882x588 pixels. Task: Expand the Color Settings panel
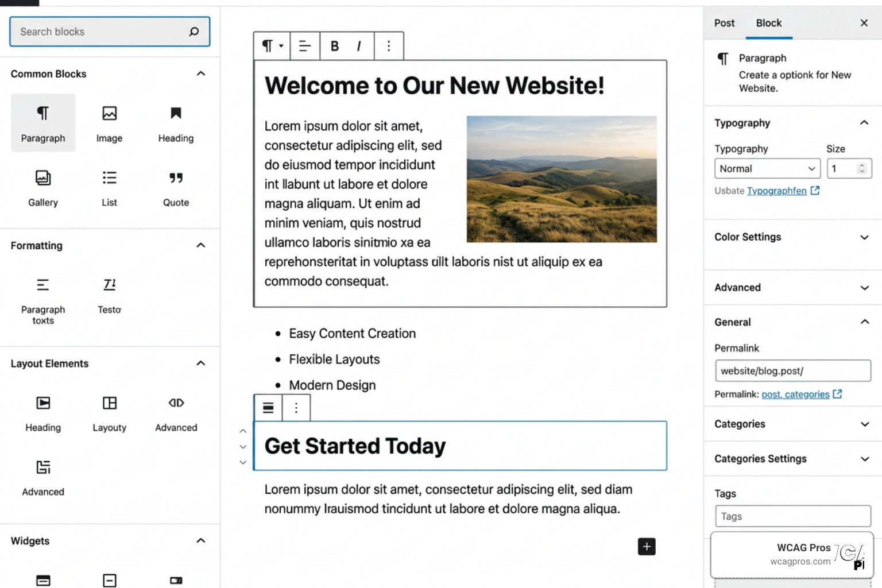click(864, 237)
